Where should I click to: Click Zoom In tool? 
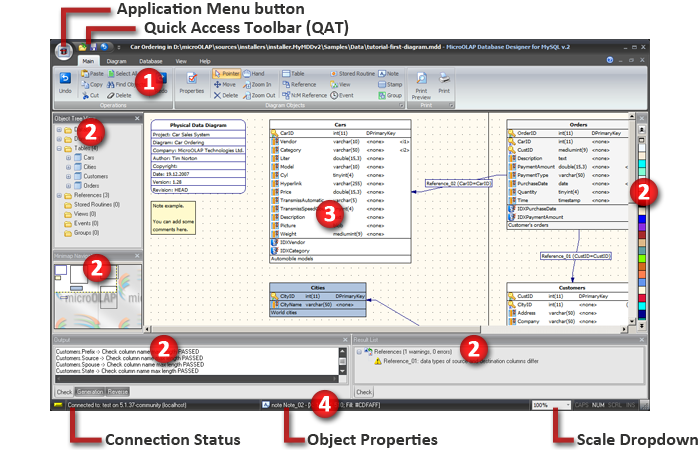coord(257,84)
